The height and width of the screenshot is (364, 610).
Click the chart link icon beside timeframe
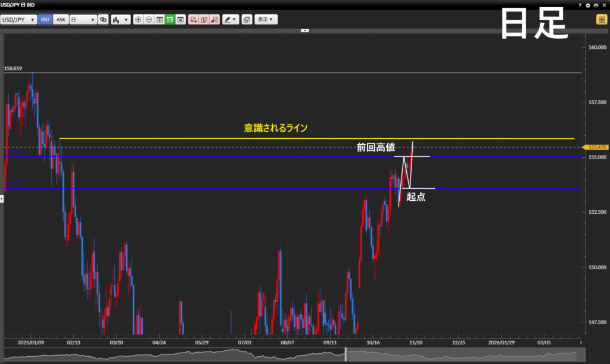103,20
